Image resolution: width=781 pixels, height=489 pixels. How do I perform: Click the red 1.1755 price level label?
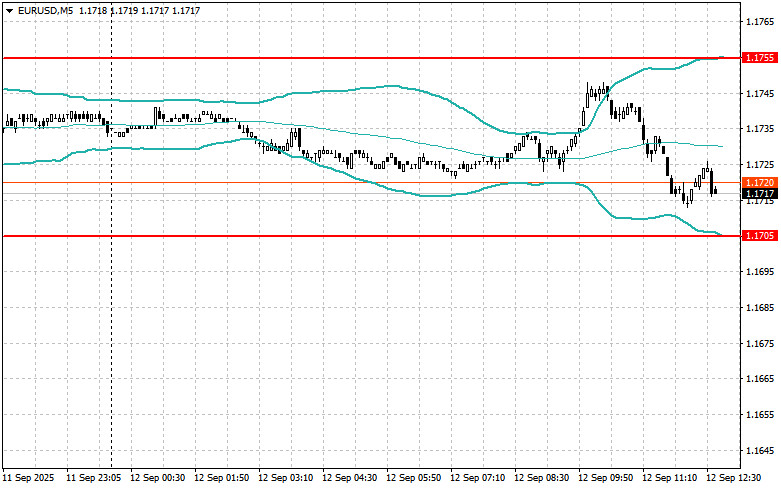coord(760,58)
